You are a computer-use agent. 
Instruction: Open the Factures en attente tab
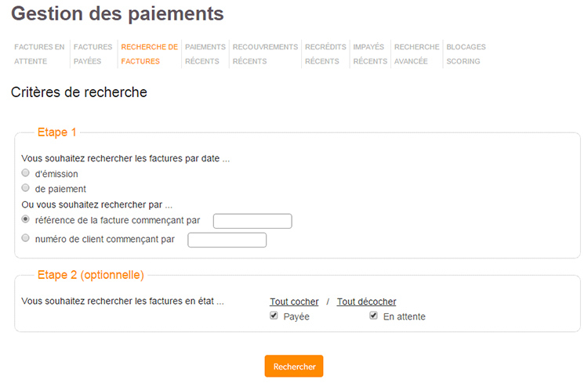pyautogui.click(x=39, y=54)
